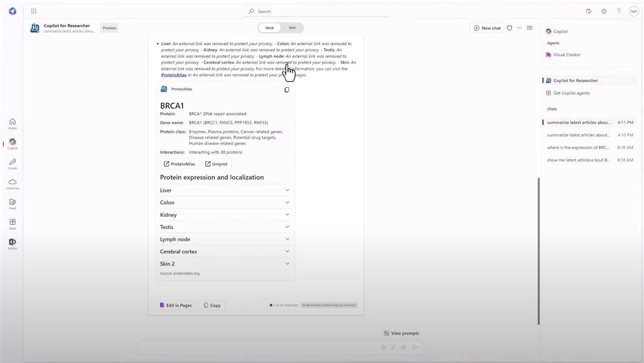Open Create in left sidebar

click(x=13, y=164)
